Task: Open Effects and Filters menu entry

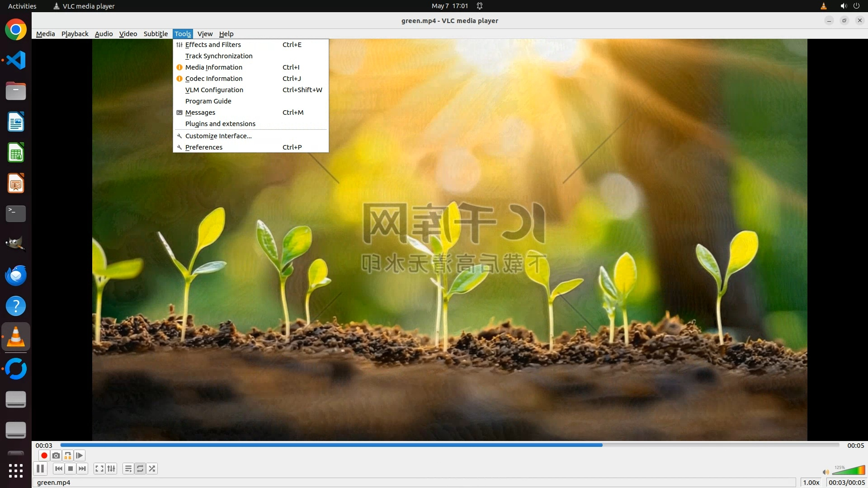Action: click(213, 45)
